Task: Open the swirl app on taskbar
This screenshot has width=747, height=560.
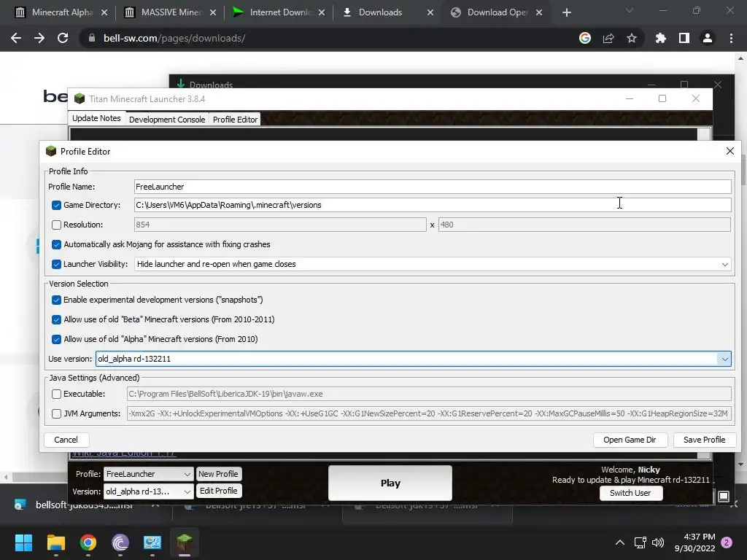Action: click(x=120, y=542)
